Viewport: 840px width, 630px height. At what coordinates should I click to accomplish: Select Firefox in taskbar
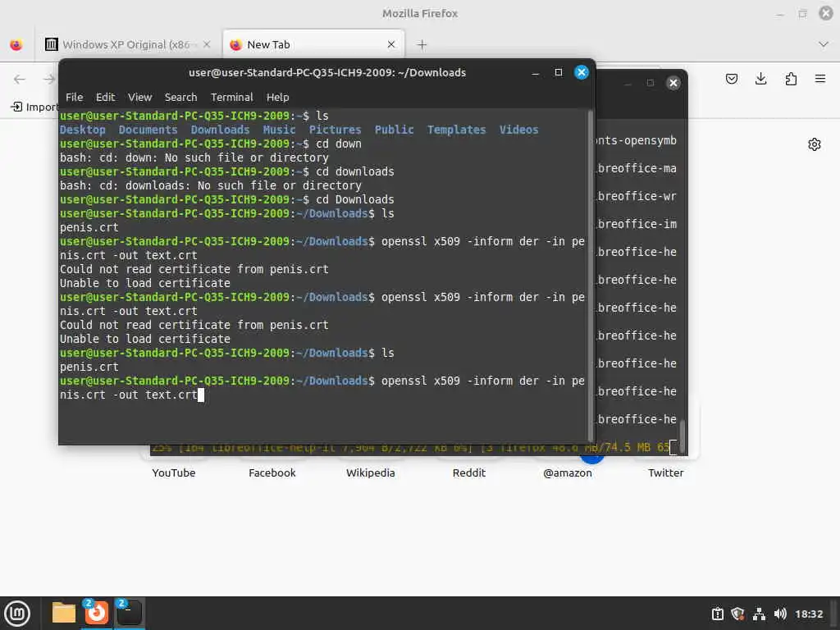point(97,613)
